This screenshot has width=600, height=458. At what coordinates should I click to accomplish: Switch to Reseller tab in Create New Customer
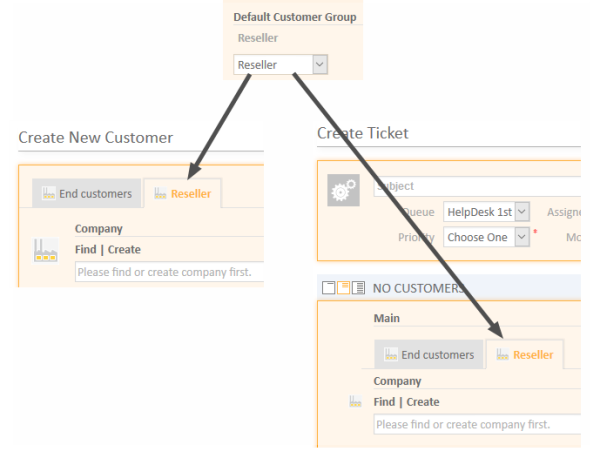tap(183, 193)
